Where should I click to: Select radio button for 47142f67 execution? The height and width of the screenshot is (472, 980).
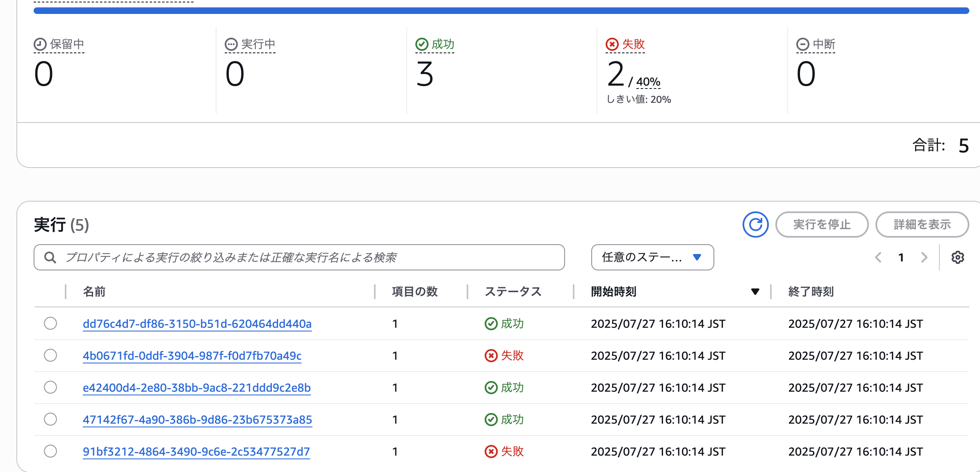click(50, 419)
